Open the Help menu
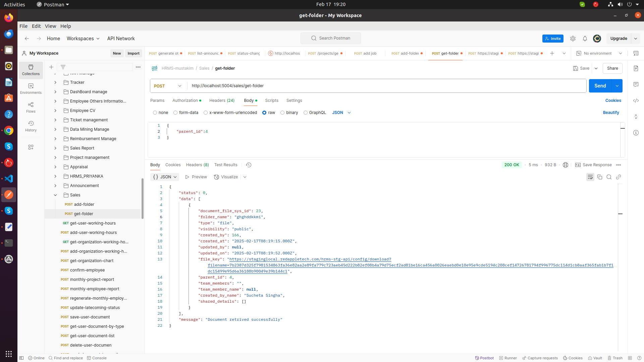This screenshot has height=362, width=644. point(66,26)
